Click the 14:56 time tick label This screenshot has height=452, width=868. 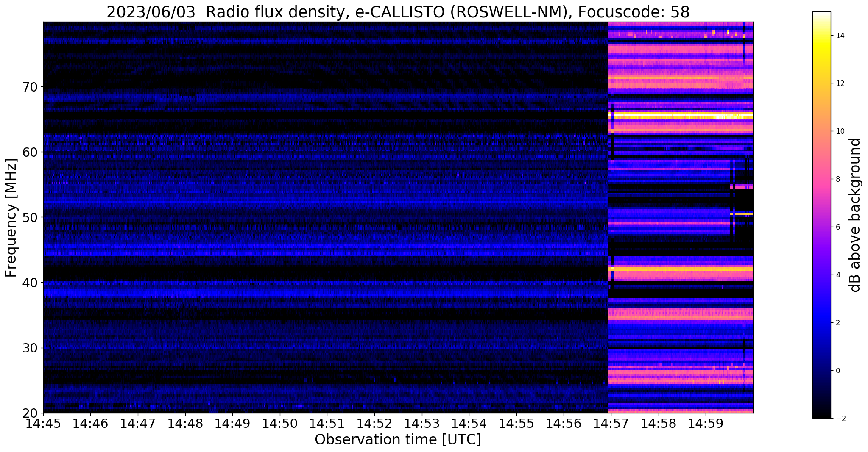click(564, 423)
